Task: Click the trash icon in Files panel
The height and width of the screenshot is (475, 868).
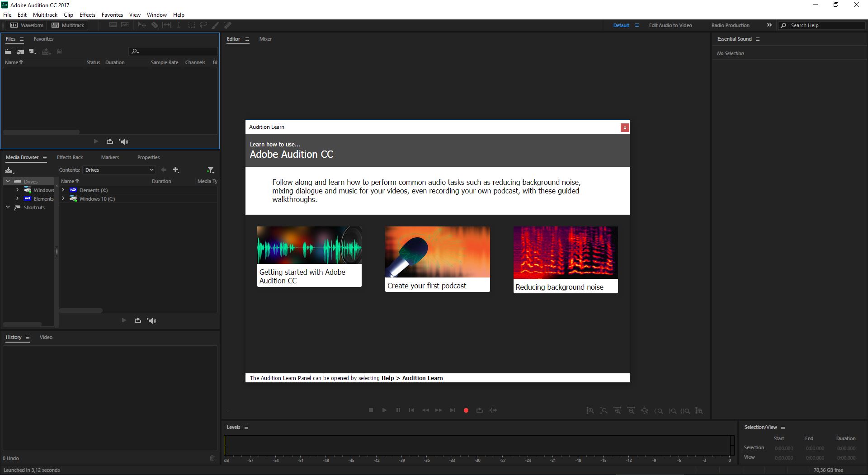Action: click(x=59, y=52)
